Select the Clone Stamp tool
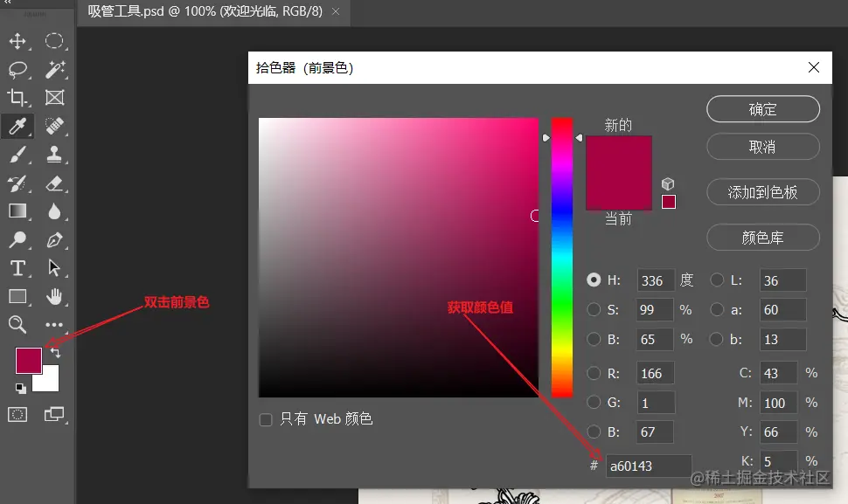 click(54, 155)
